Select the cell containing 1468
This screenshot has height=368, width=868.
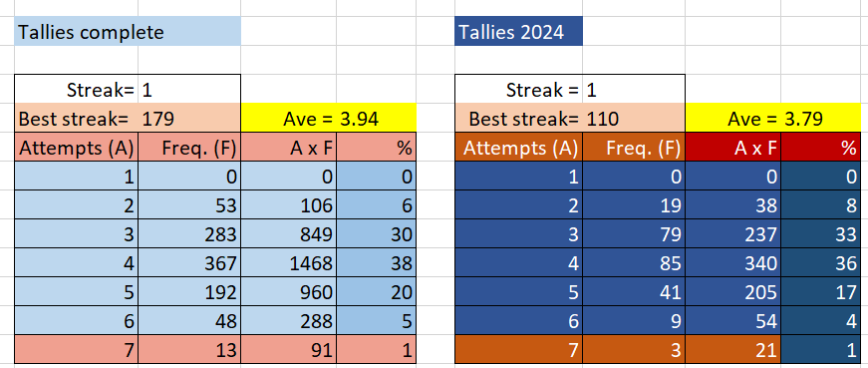click(x=288, y=262)
